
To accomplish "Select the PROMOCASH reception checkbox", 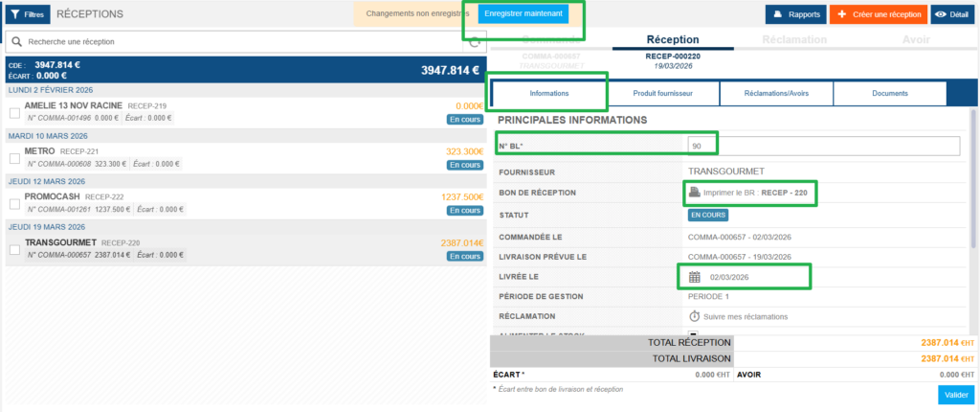I will [x=14, y=203].
